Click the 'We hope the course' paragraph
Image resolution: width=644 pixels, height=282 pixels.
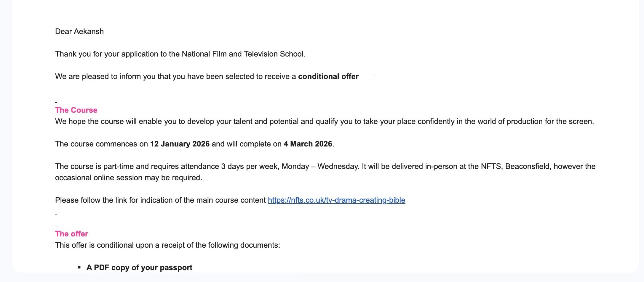tap(325, 122)
